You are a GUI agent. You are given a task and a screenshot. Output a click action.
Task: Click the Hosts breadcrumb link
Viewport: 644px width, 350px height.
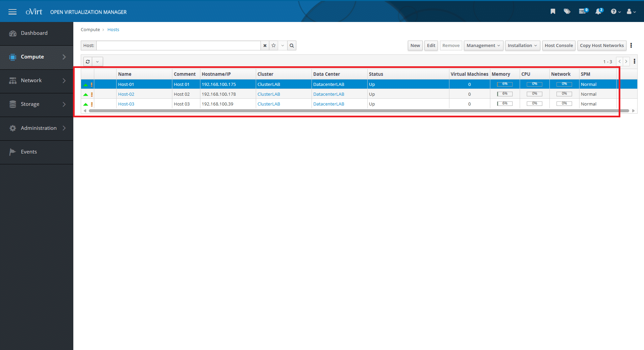(113, 30)
